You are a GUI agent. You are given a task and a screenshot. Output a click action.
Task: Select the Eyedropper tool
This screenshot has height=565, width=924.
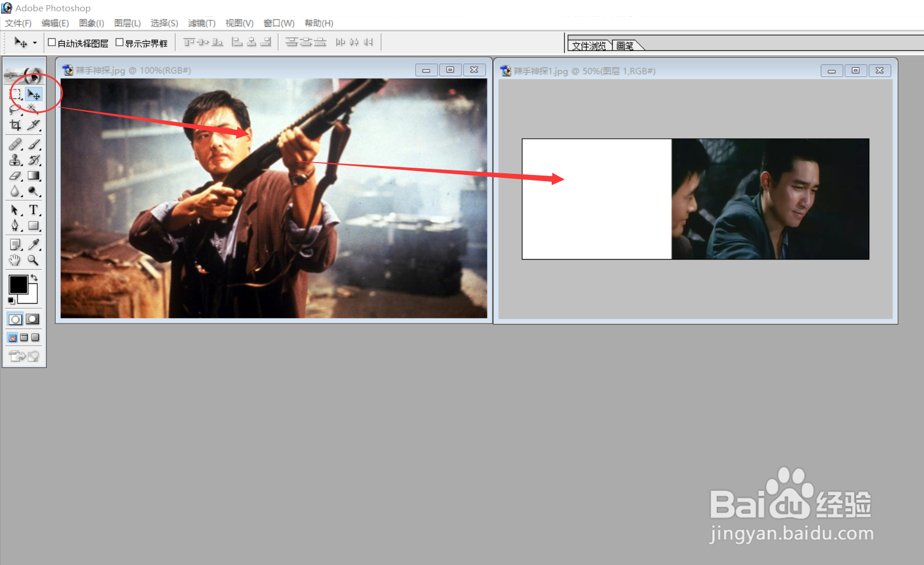(x=34, y=245)
